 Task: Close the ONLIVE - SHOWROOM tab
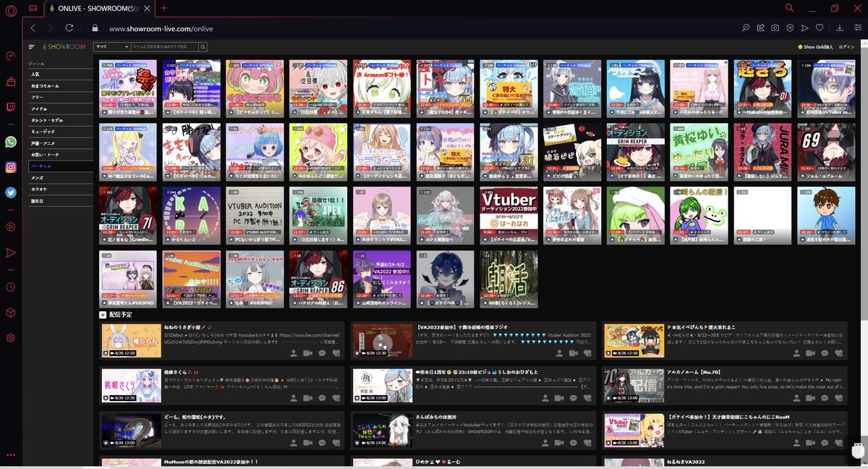click(148, 8)
